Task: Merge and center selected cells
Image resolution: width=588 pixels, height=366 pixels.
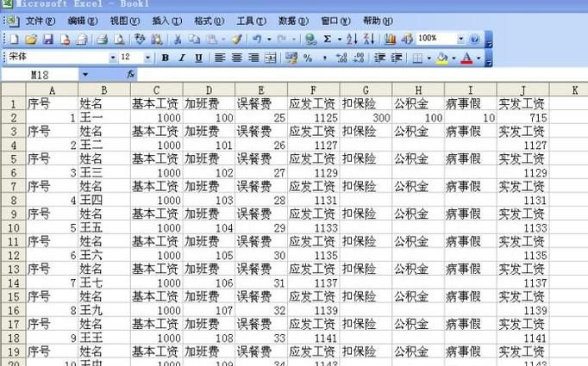Action: (x=271, y=58)
